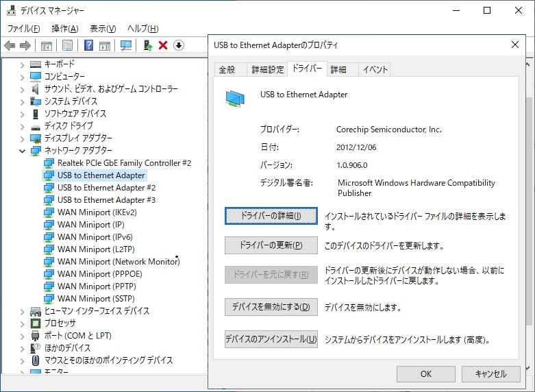Click the ドライバーの詳細(I) button
Screen dimensions: 535x392
(x=271, y=216)
